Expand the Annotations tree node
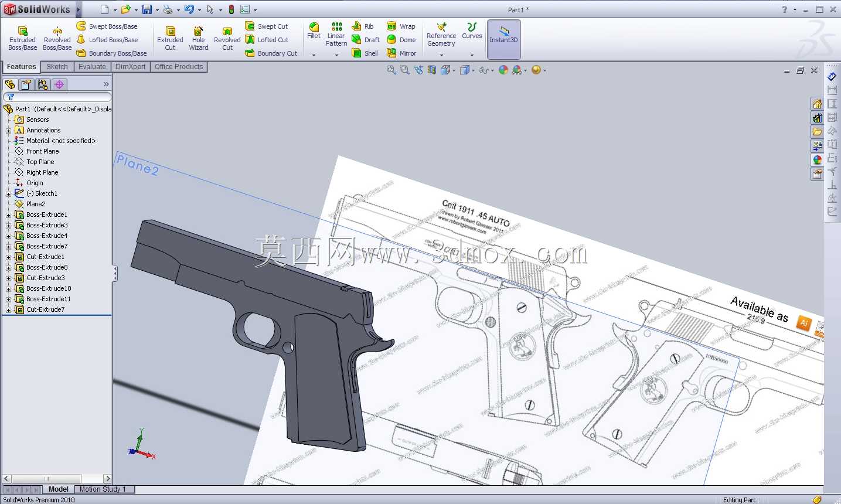Viewport: 841px width, 504px height. [x=8, y=131]
